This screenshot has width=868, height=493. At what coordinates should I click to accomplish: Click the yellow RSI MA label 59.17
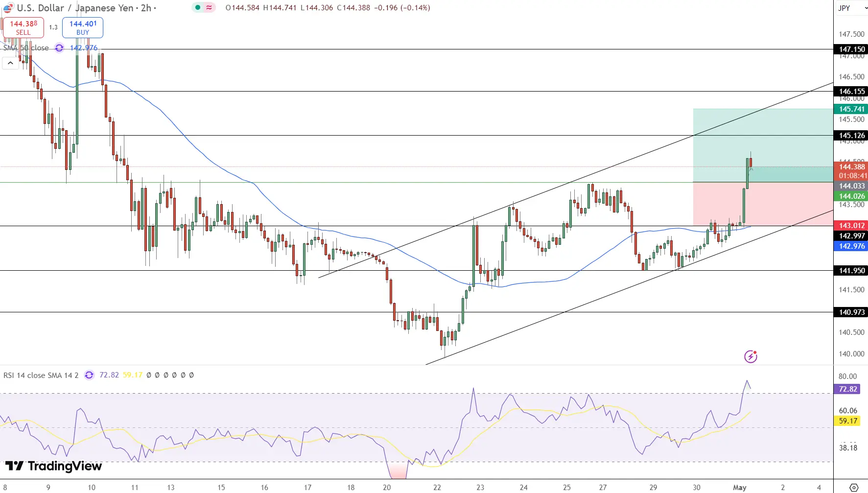848,421
